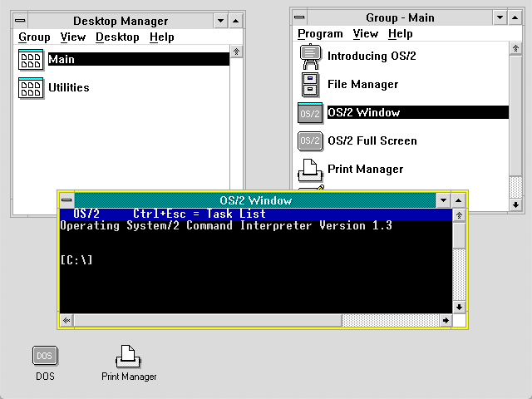The width and height of the screenshot is (532, 399).
Task: Click scroll up arrow in OS/2 Window
Action: point(459,215)
